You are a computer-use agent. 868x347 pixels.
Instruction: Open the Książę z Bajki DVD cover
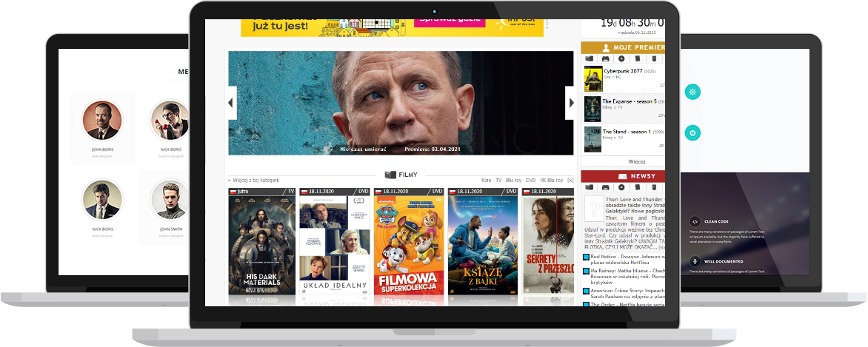[483, 245]
